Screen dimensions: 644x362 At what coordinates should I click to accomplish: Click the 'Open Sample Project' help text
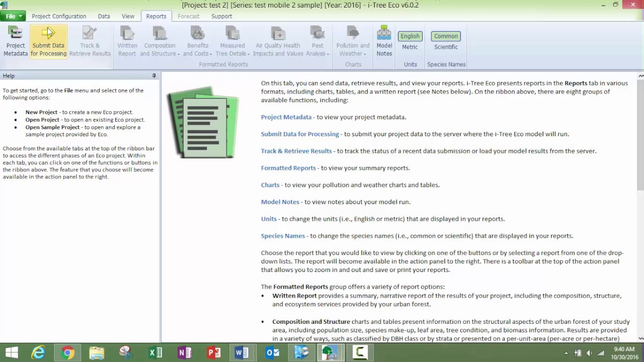tap(53, 127)
